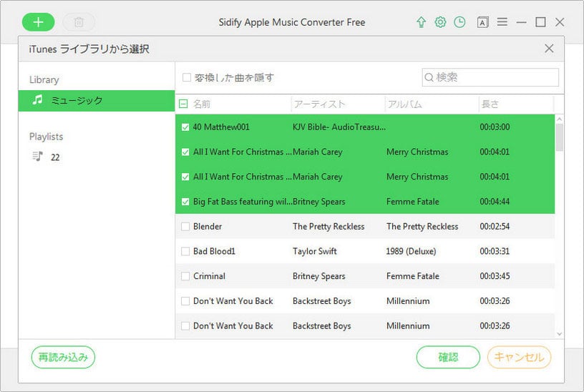
Task: Select the Taylor Swift artist cell
Action: tap(315, 251)
